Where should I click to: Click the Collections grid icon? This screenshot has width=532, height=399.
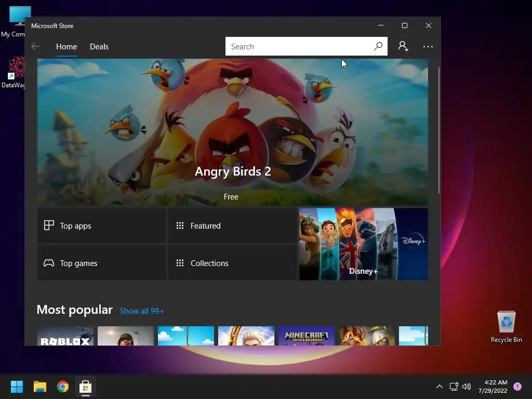[x=180, y=263]
